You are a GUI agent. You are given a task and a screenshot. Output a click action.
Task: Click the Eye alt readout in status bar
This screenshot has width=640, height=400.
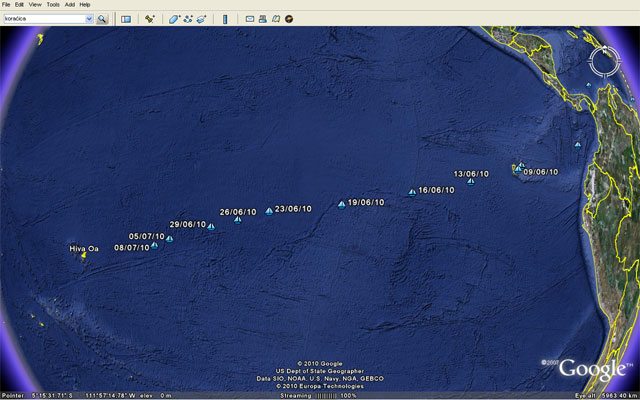click(606, 396)
